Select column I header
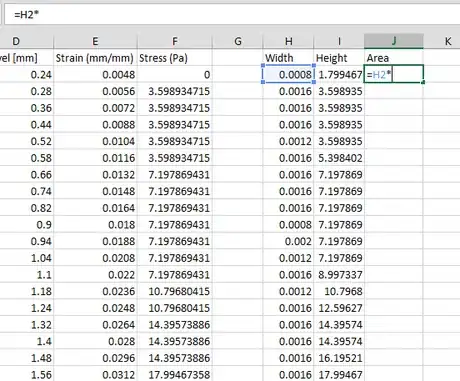Viewport: 460px width, 381px height. 339,41
